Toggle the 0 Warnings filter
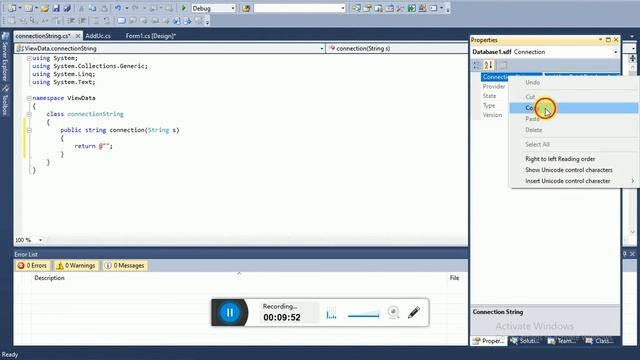The image size is (640, 360). [x=76, y=265]
